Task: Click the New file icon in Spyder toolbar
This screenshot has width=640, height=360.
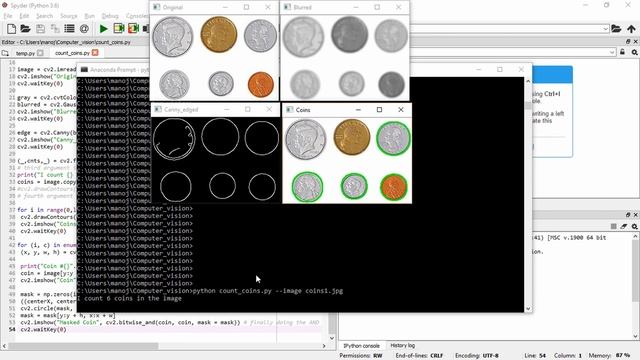Action: [x=11, y=29]
